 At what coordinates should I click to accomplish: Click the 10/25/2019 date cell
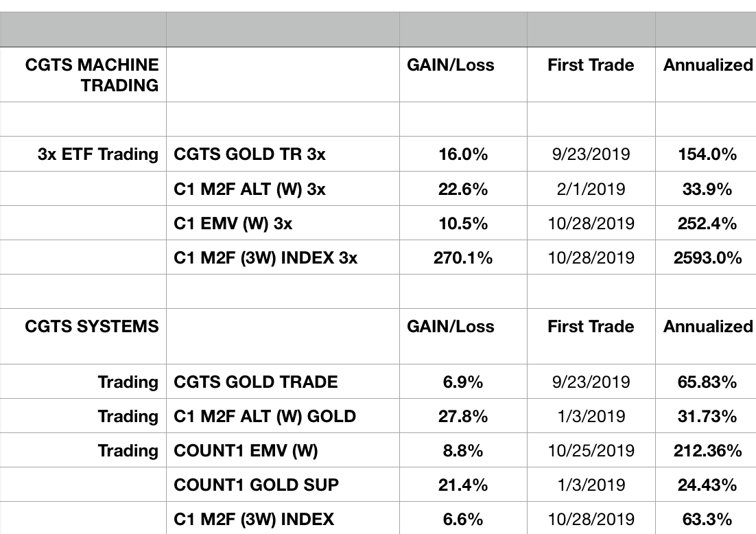coord(591,451)
